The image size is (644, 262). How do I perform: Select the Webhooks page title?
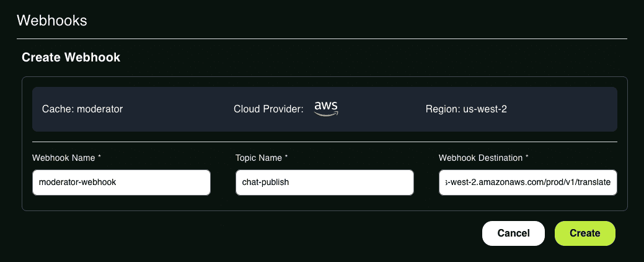tap(51, 20)
